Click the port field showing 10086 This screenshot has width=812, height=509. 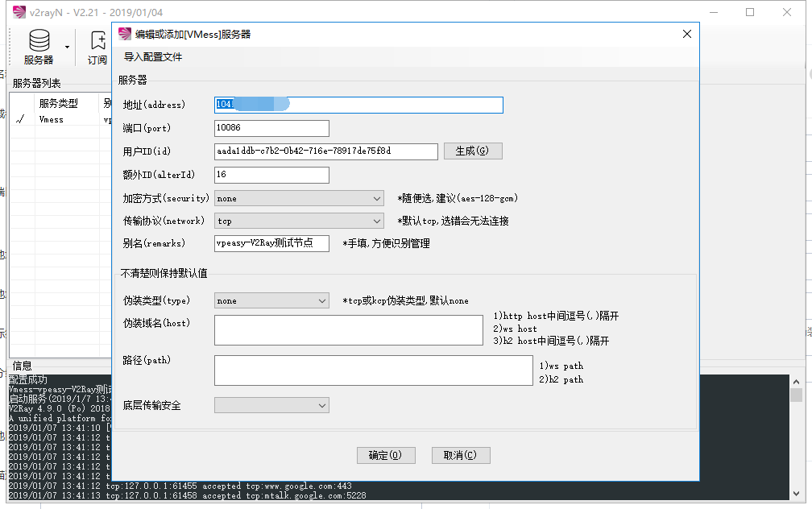(271, 128)
